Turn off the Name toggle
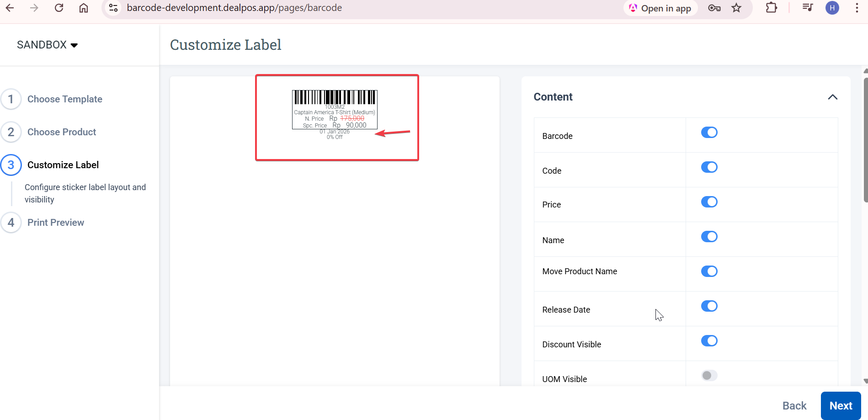Image resolution: width=868 pixels, height=420 pixels. coord(709,237)
